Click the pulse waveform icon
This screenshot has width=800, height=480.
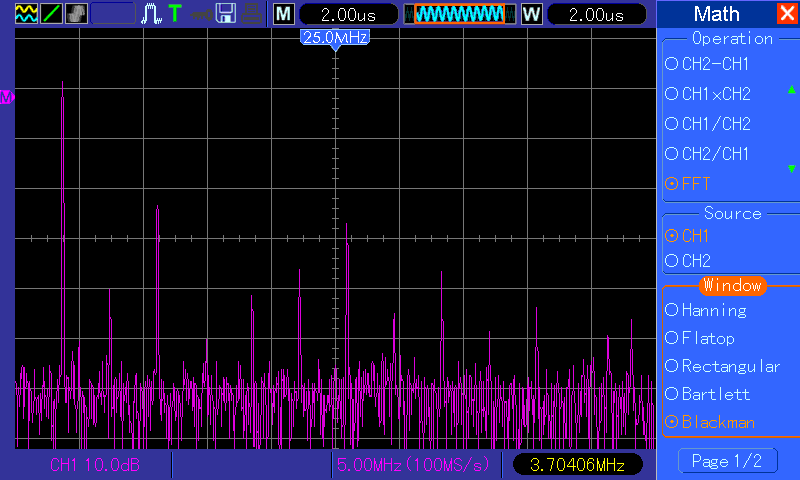coord(151,13)
